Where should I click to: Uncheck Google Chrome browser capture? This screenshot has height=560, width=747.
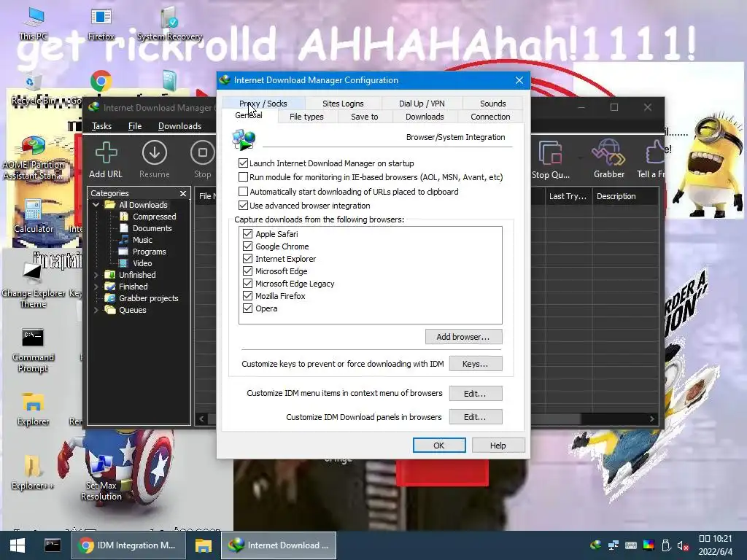[247, 246]
